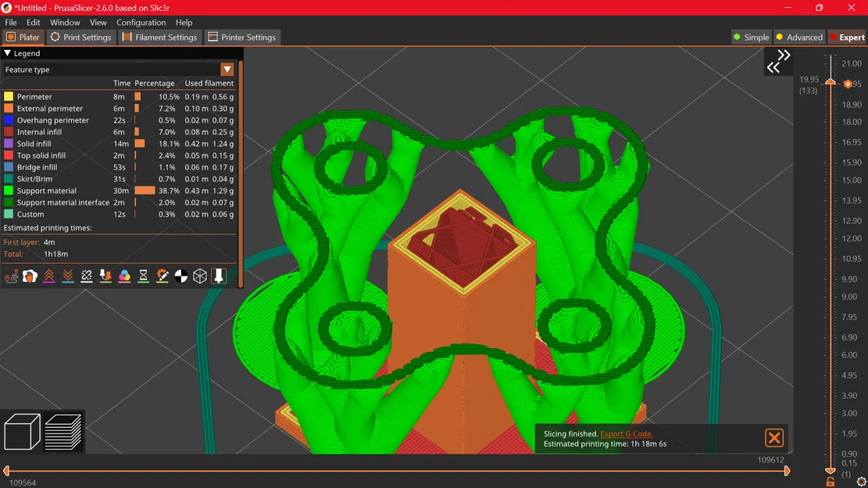Viewport: 868px width, 488px height.
Task: Open the View menu
Action: [98, 23]
